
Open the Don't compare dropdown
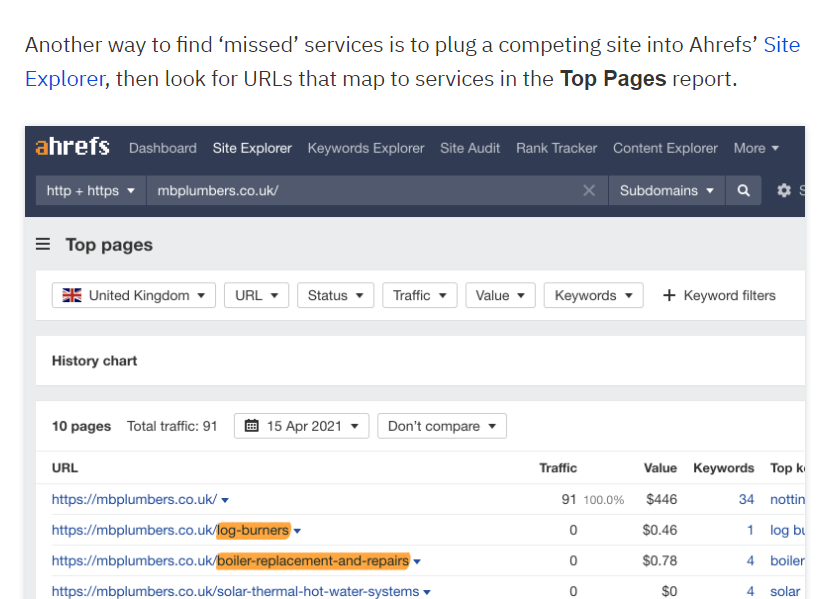(x=442, y=426)
